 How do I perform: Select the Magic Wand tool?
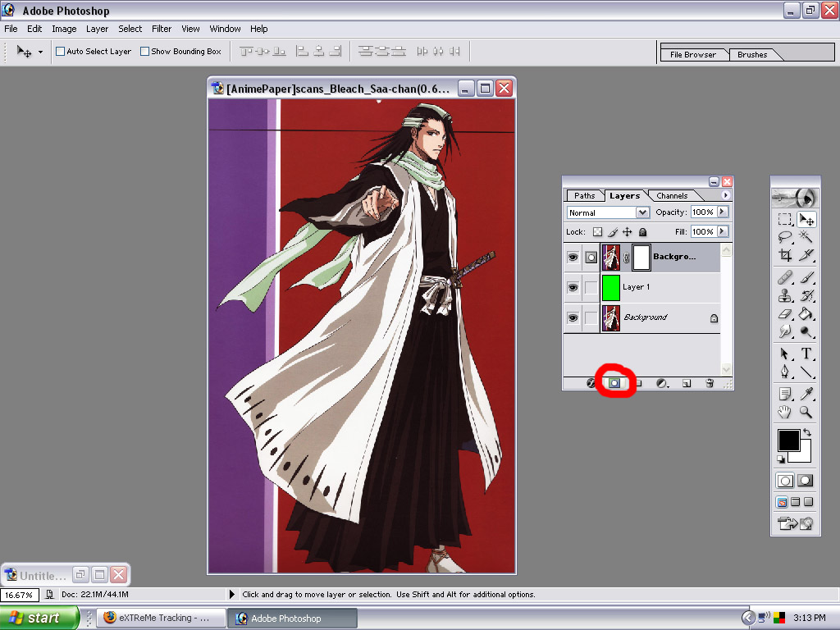tap(806, 237)
